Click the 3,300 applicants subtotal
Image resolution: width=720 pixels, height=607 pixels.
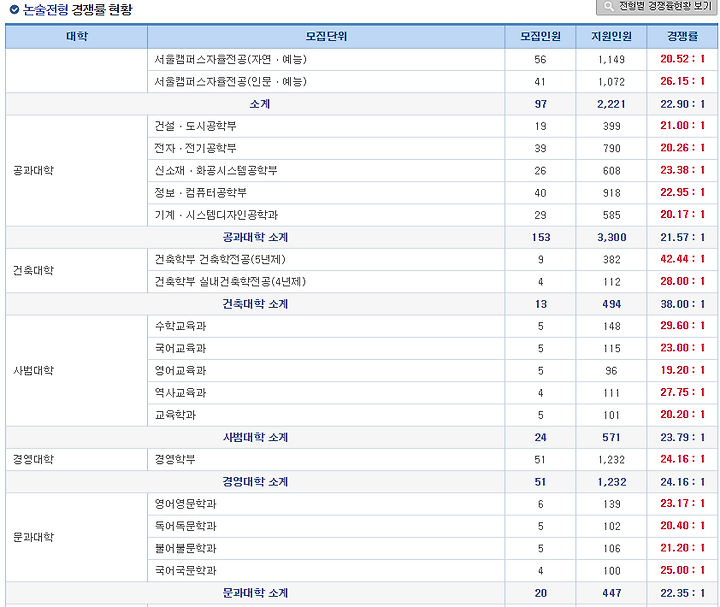click(611, 237)
